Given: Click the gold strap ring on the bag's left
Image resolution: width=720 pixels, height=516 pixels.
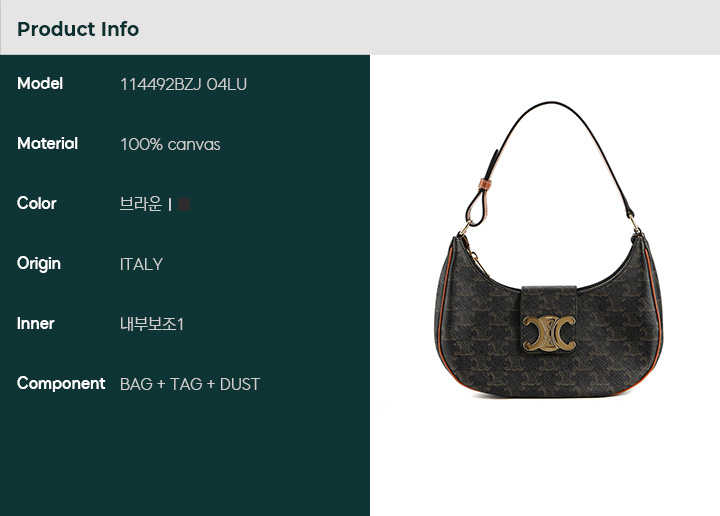Looking at the screenshot, I should (465, 229).
